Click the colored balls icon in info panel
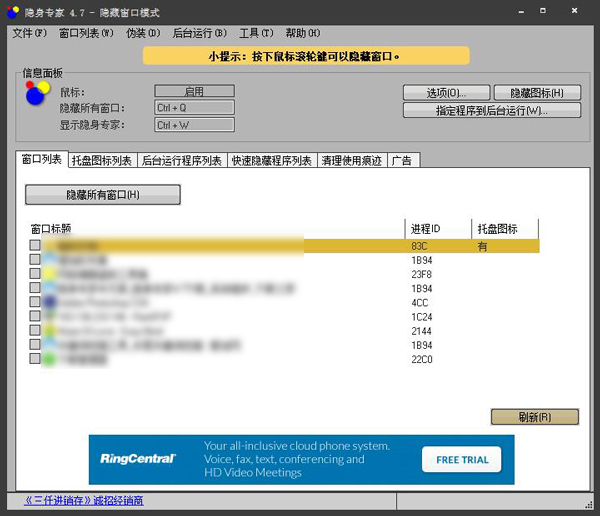The width and height of the screenshot is (600, 516). click(37, 93)
